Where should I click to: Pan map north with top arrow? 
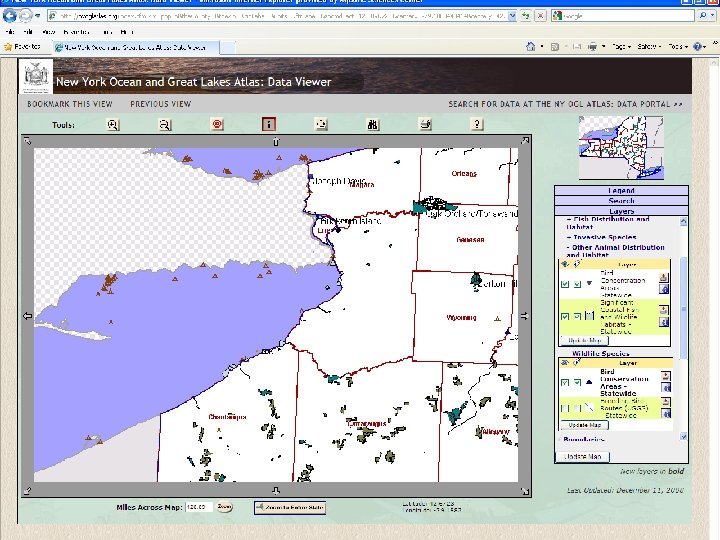[x=276, y=141]
